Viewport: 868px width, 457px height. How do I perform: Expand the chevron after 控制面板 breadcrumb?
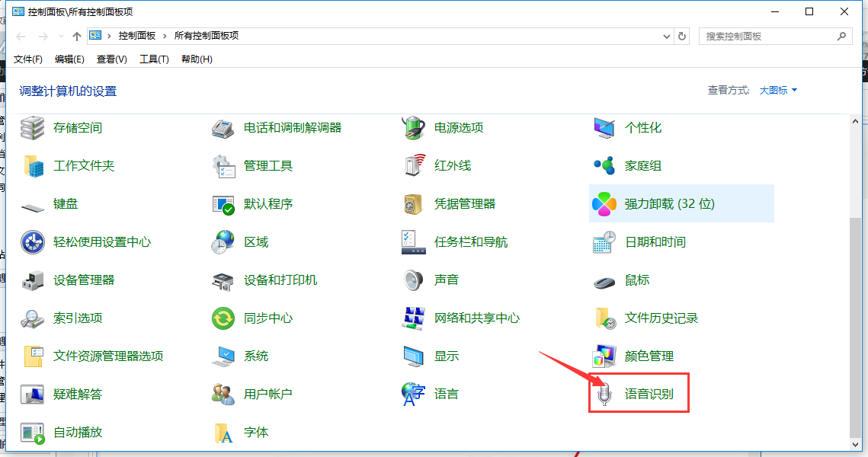point(165,36)
